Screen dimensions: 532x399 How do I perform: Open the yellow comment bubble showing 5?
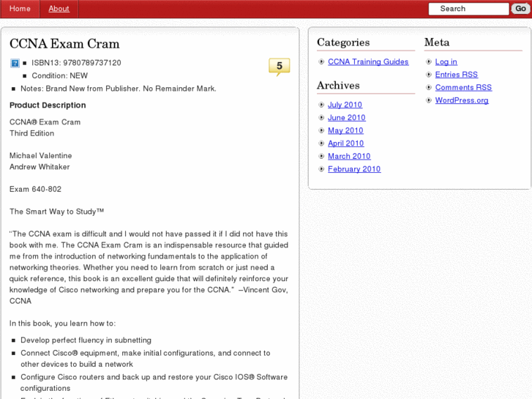[280, 66]
